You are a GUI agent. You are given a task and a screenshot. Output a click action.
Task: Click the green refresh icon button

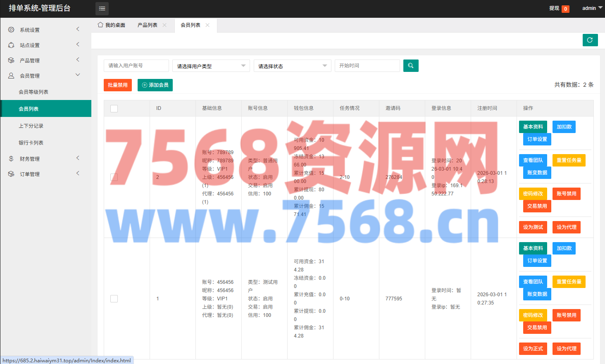tap(590, 40)
